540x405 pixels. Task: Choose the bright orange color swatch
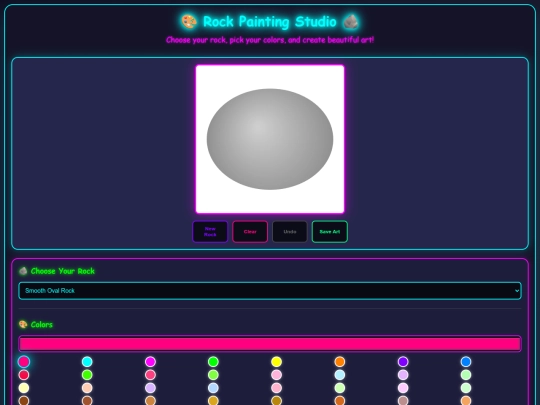click(340, 362)
